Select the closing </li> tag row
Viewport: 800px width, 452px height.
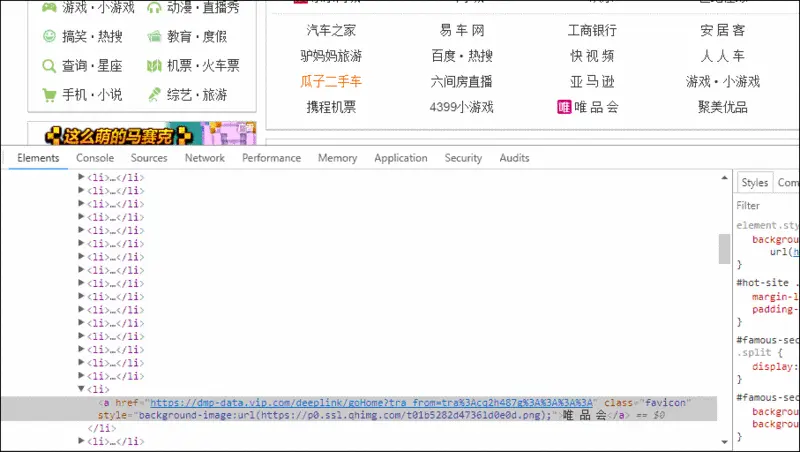tap(102, 428)
